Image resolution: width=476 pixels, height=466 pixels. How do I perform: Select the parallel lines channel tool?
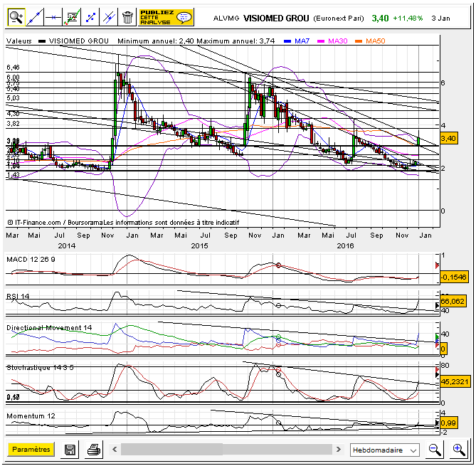pos(109,17)
